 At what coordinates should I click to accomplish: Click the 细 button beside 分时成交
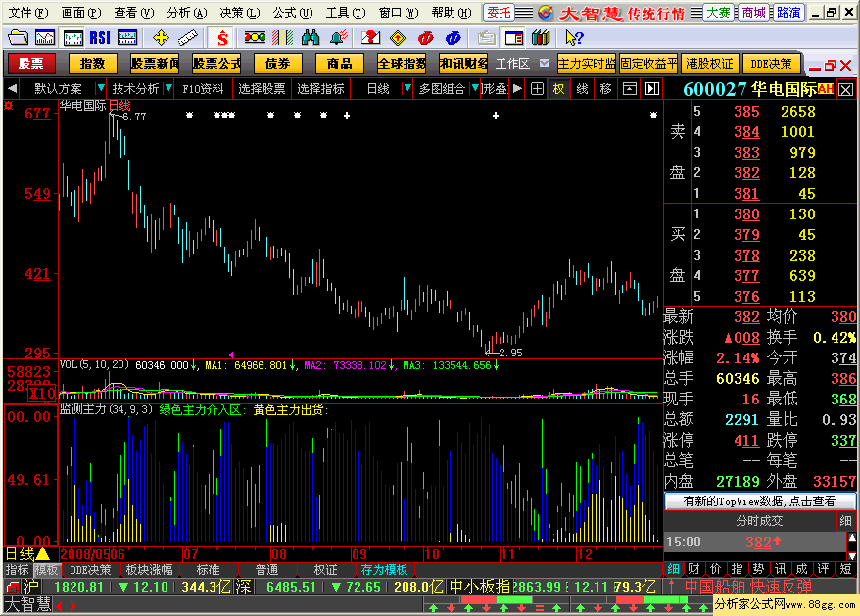coord(845,521)
